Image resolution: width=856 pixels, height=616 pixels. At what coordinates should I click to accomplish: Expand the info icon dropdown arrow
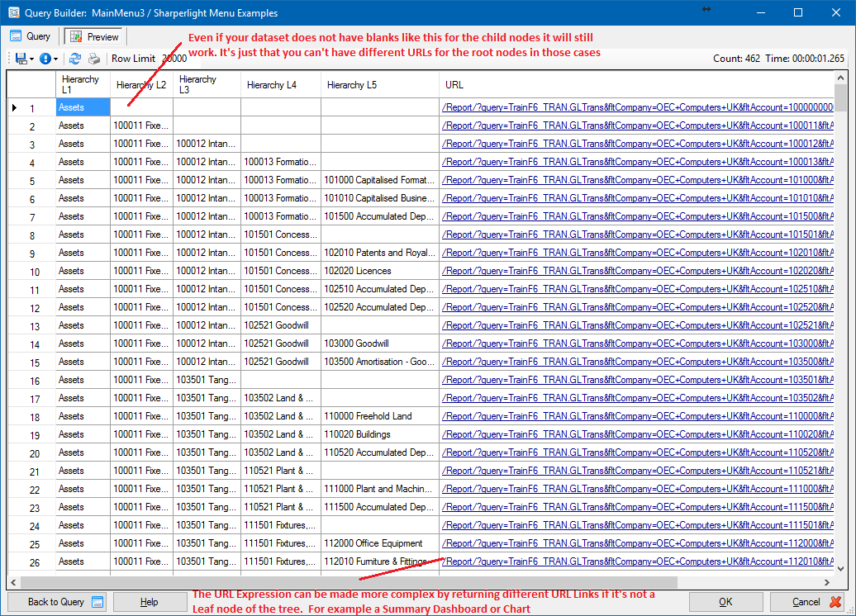coord(55,59)
